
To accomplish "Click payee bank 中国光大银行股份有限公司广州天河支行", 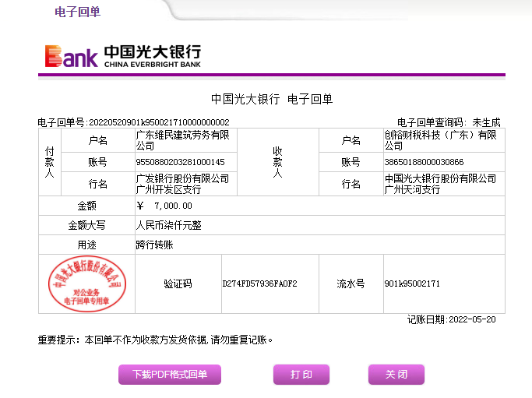I will (440, 184).
